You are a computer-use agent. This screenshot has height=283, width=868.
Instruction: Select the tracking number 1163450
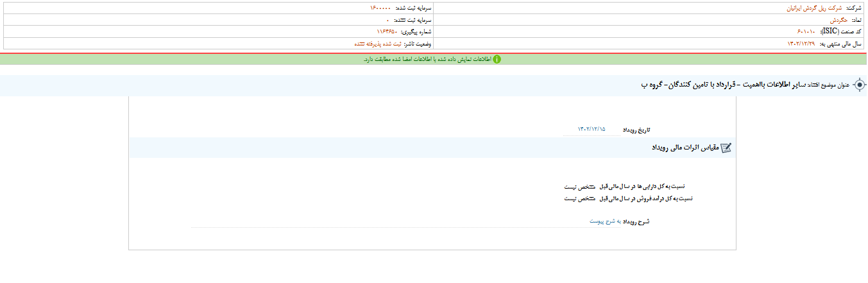387,31
